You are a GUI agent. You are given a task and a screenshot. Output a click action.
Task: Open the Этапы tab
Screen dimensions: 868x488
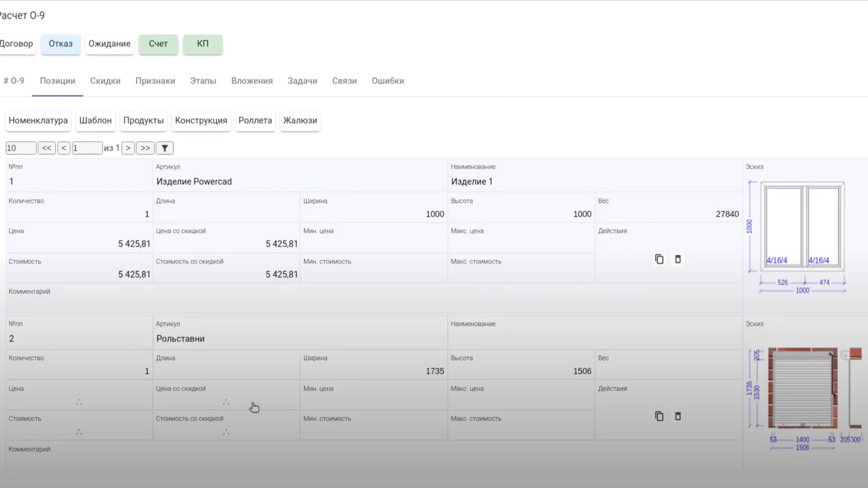click(x=203, y=81)
